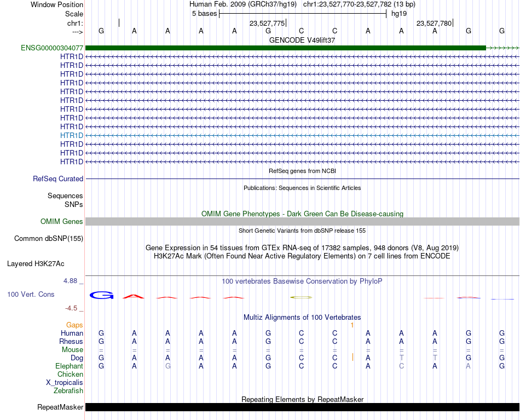
Task: Click the ---> base sequence arrow label
Action: pyautogui.click(x=78, y=32)
